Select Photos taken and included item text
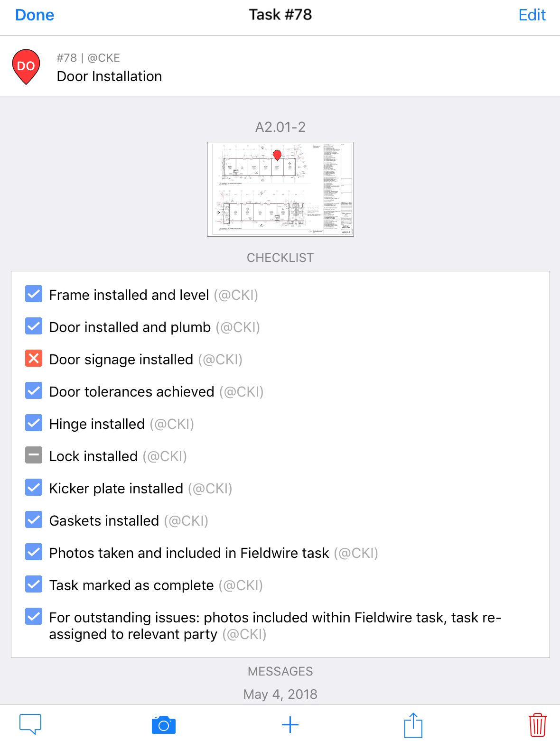 (x=189, y=553)
